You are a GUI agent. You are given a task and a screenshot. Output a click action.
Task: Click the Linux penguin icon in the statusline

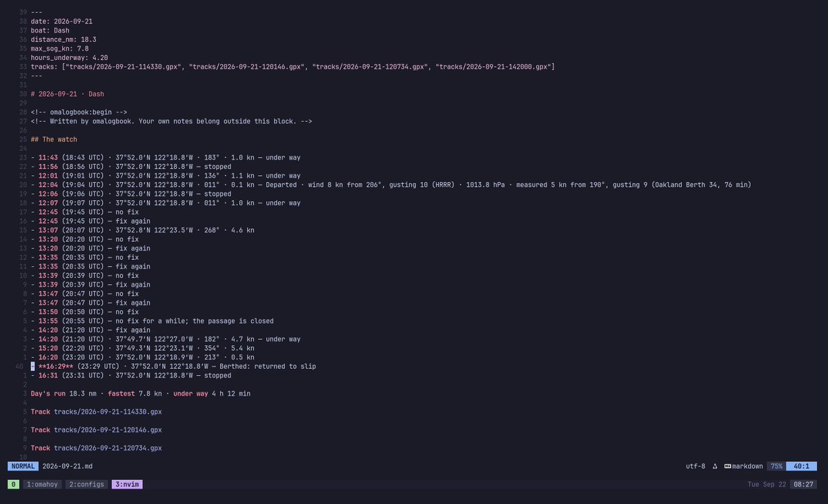click(715, 466)
